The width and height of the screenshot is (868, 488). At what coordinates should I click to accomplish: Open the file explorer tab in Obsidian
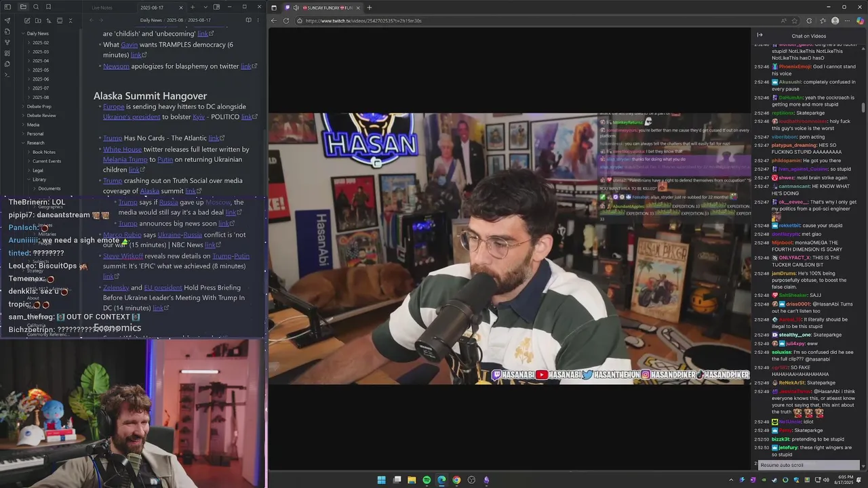22,7
